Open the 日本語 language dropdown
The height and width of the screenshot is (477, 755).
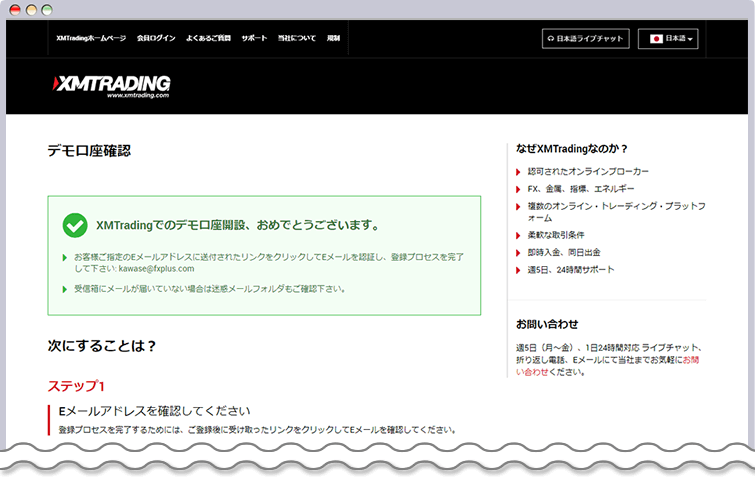[x=668, y=39]
